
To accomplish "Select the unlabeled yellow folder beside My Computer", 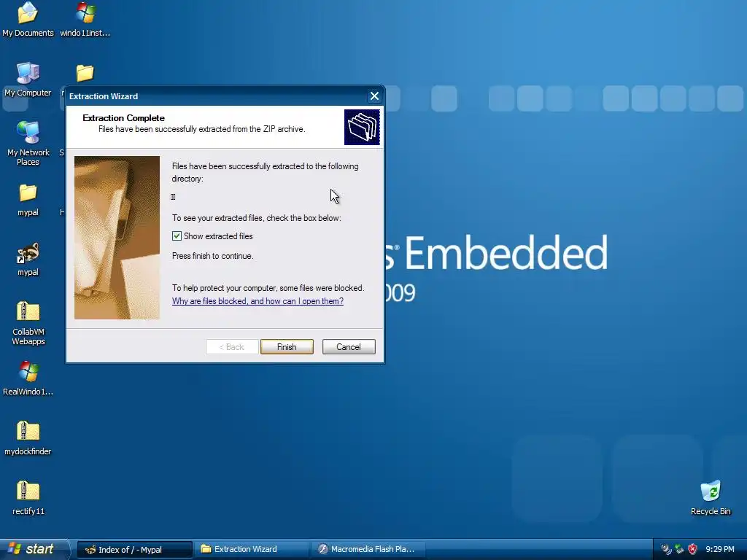I will 85,73.
